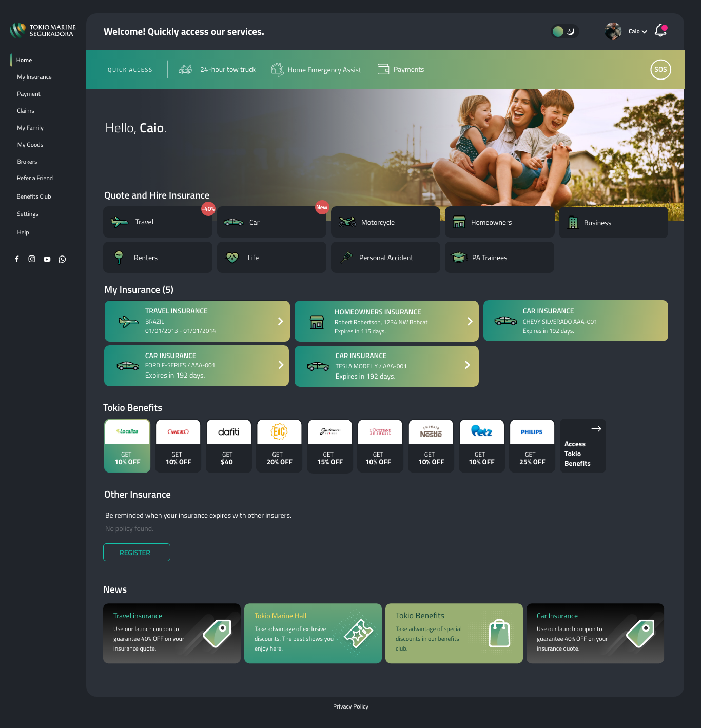This screenshot has width=701, height=728.
Task: Open the YouTube social icon
Action: pos(47,259)
